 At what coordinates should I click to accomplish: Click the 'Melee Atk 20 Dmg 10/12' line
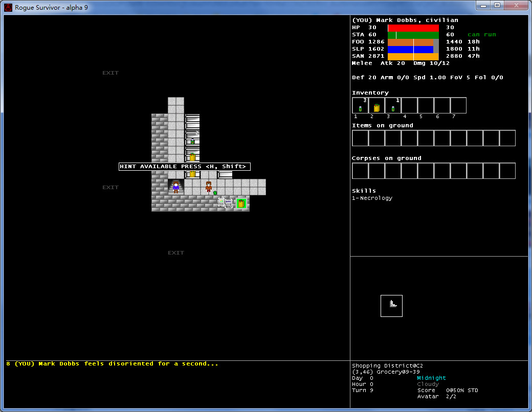(401, 63)
